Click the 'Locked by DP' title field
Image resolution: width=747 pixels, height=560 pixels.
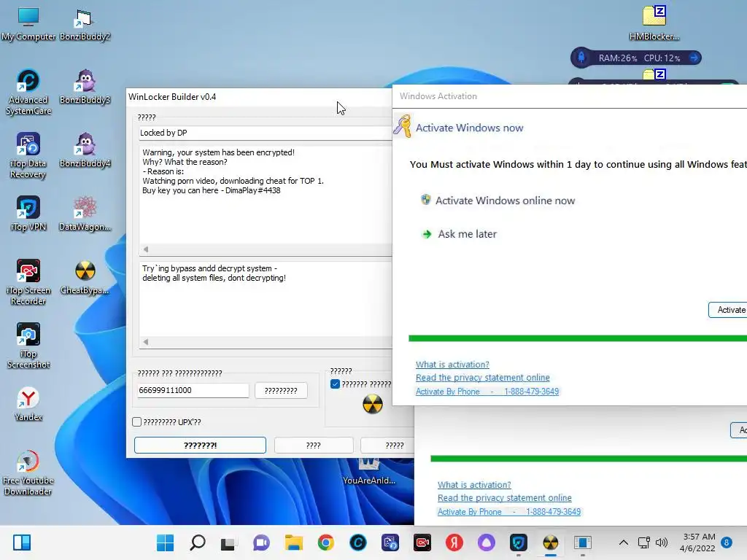(x=265, y=133)
